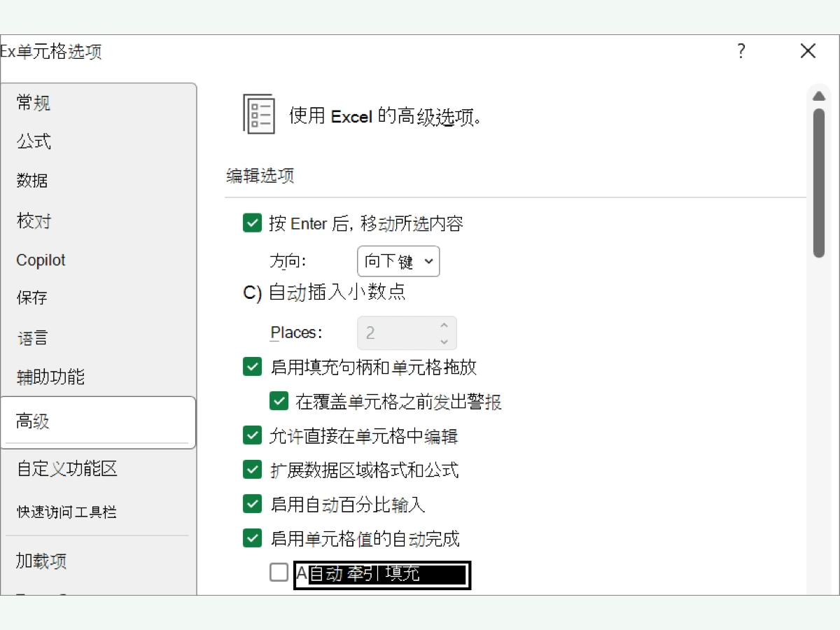Open the 加载项 options category
840x630 pixels.
click(98, 561)
